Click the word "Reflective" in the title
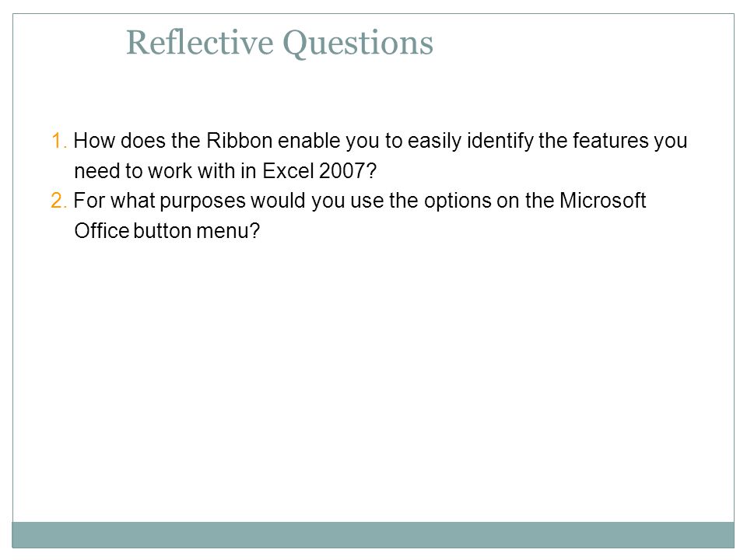Viewport: 747px width, 560px height. coord(200,43)
